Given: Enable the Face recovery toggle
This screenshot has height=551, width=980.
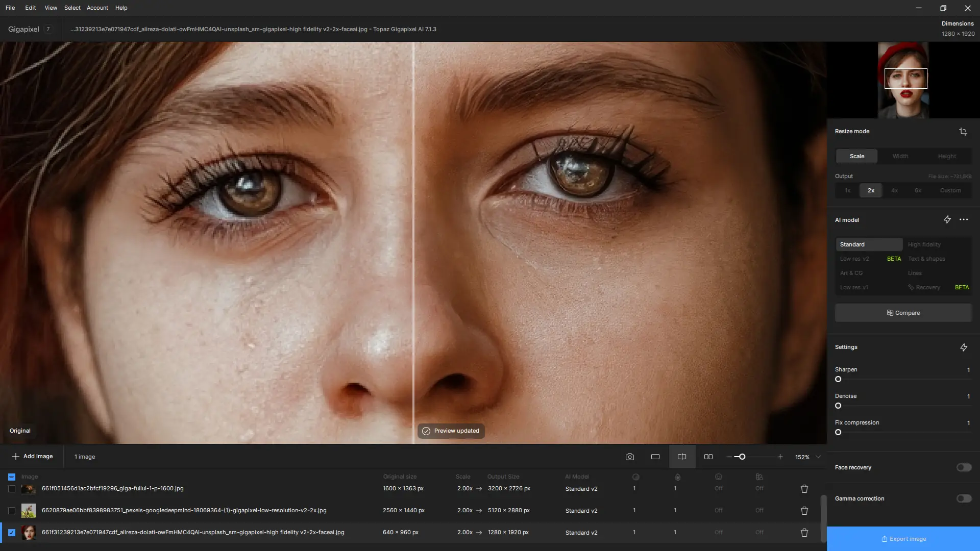Looking at the screenshot, I should coord(964,468).
